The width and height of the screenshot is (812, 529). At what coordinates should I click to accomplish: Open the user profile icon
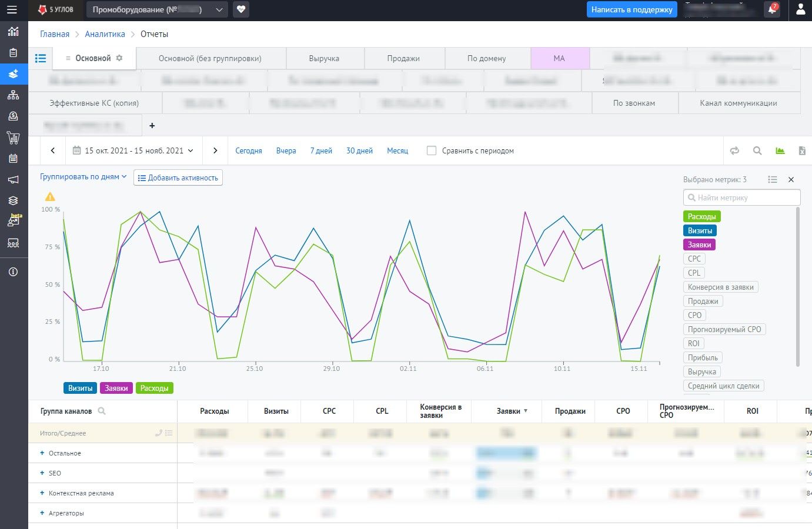800,10
